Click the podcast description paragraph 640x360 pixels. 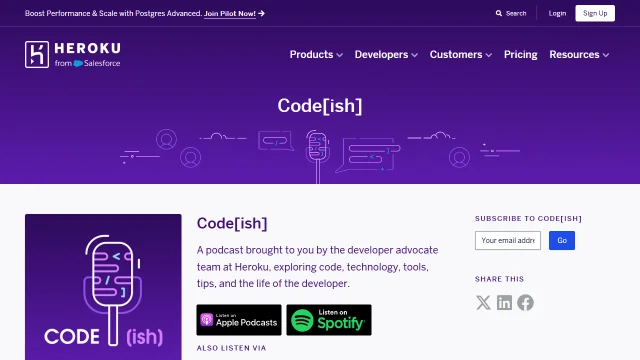click(318, 267)
